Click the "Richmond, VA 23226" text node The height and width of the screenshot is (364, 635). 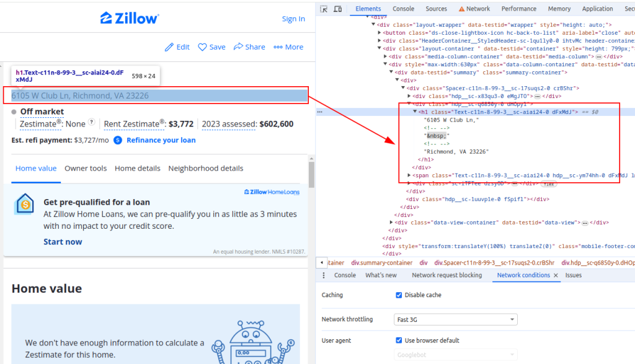coord(456,151)
